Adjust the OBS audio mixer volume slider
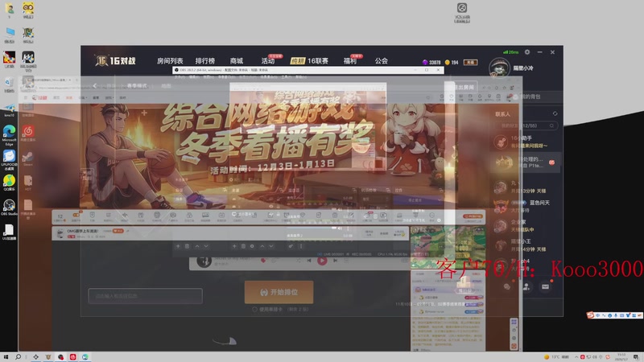Screen dimensions: 644x362 pos(312,228)
